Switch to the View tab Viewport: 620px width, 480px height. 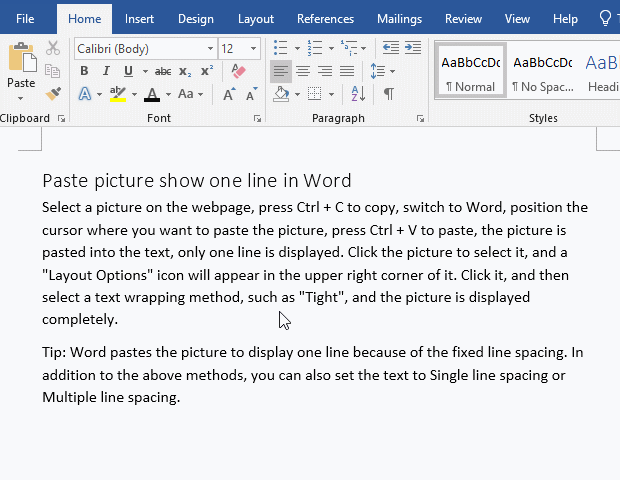click(x=517, y=19)
